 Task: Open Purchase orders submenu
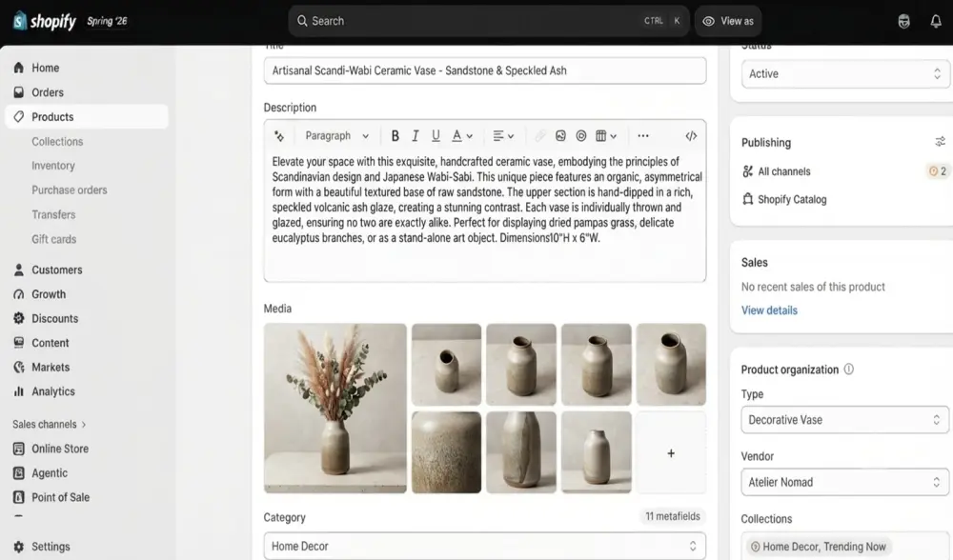[70, 190]
